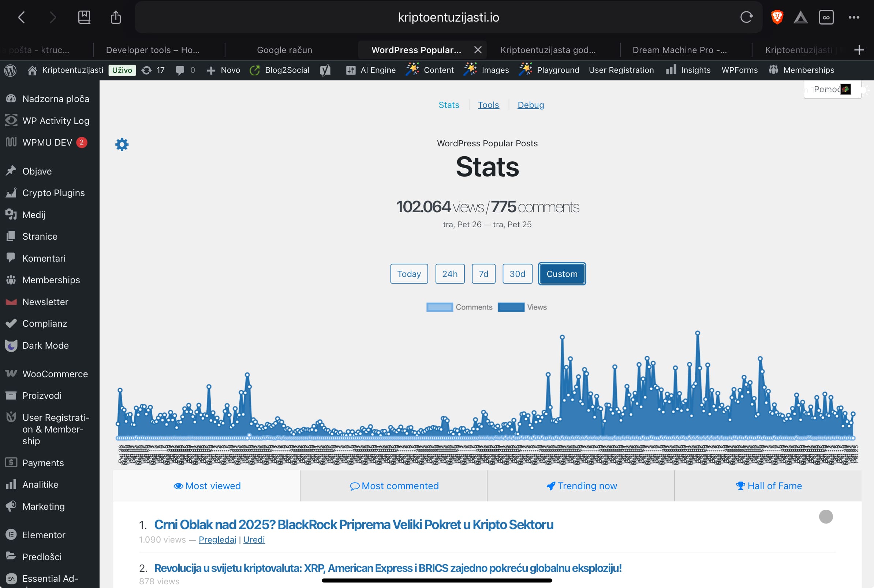Open the browser more options menu

point(854,17)
